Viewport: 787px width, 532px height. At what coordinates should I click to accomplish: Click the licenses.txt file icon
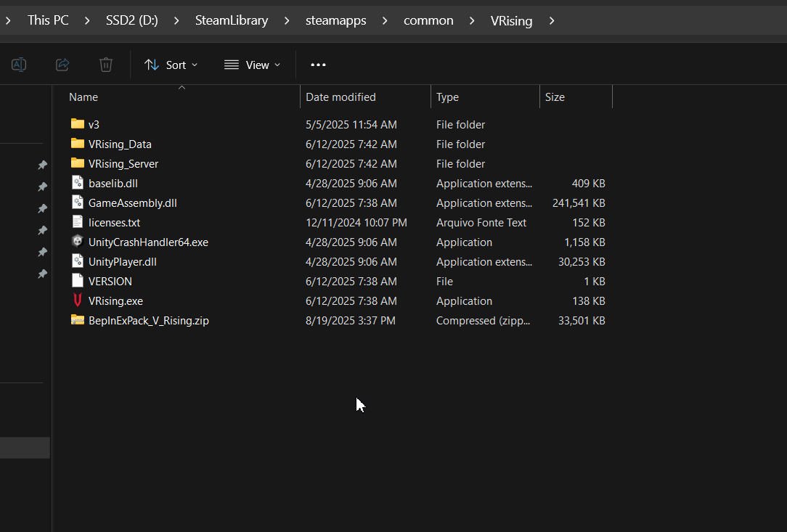[x=77, y=222]
